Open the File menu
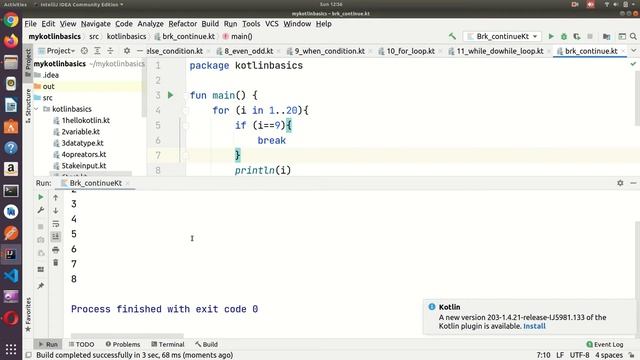 pos(30,24)
